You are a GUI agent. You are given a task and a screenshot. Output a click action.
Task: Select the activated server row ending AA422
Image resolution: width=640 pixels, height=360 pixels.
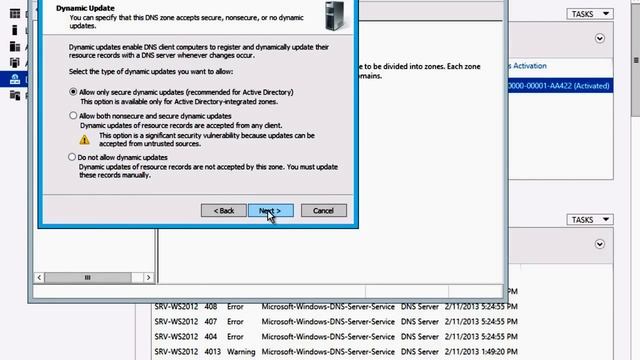pyautogui.click(x=560, y=86)
